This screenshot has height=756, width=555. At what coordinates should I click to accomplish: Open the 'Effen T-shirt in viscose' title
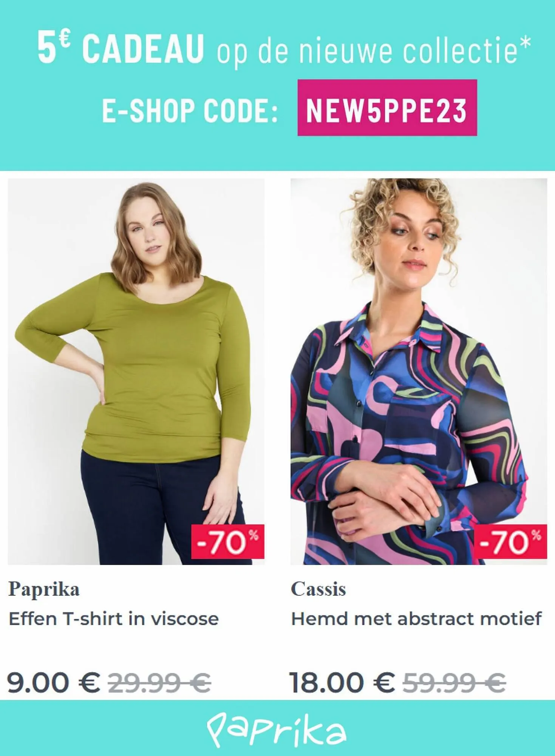114,619
